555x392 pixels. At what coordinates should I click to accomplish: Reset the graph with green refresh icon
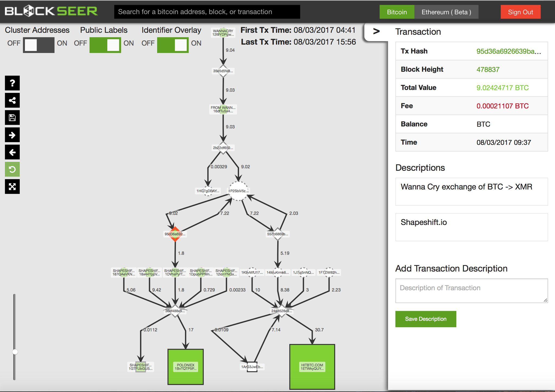(x=12, y=169)
